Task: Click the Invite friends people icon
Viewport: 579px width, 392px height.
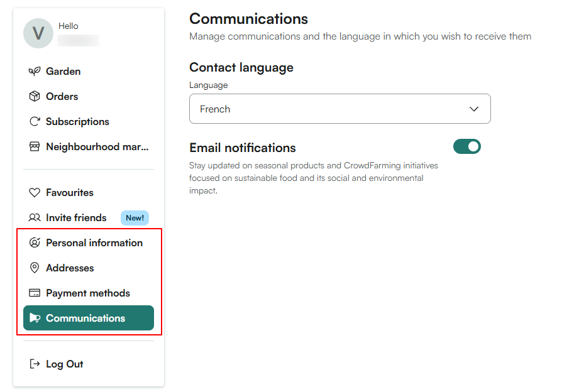Action: [x=35, y=218]
